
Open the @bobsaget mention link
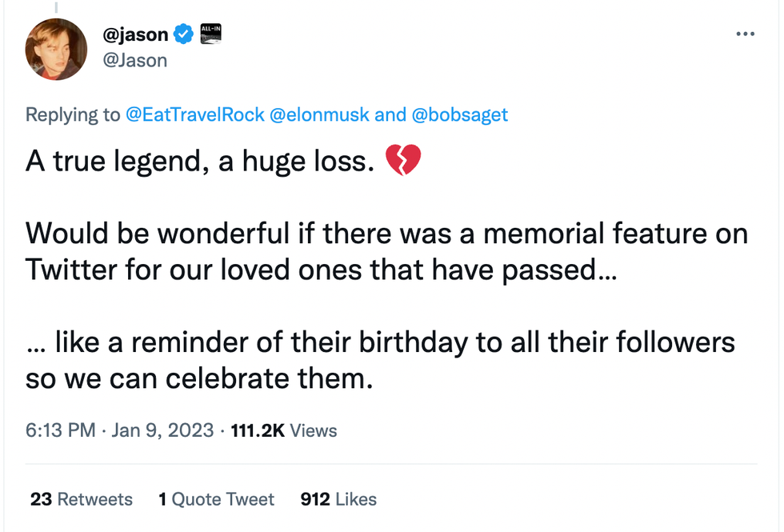click(x=459, y=114)
